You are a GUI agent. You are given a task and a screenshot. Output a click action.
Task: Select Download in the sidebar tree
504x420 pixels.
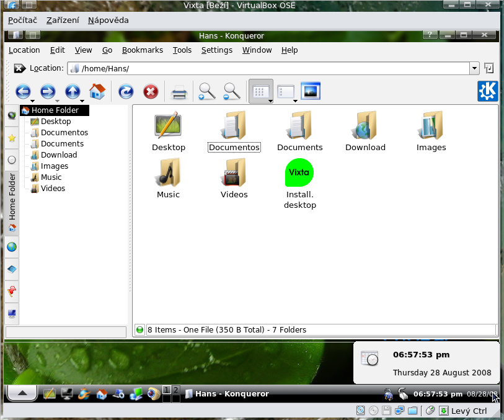point(54,155)
